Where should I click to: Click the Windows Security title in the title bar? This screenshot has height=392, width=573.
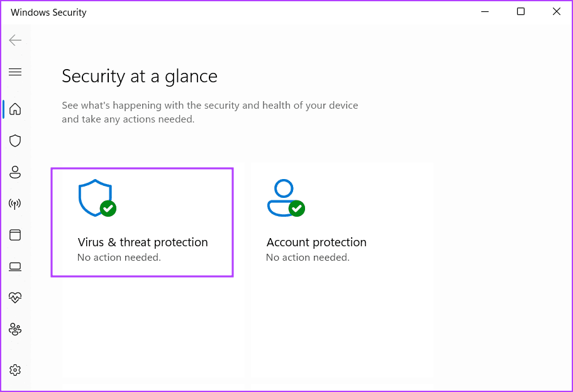(x=48, y=12)
